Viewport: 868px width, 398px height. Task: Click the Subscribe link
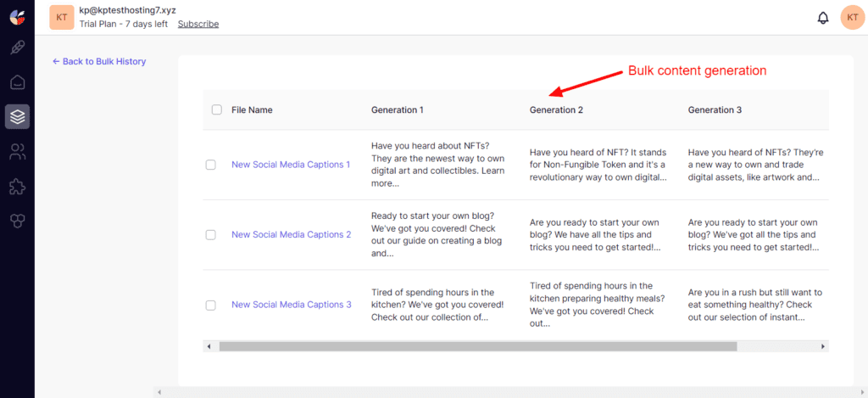click(198, 24)
